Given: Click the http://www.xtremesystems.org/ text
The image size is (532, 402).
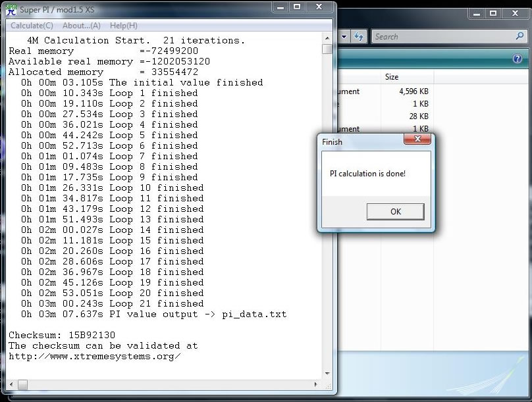Looking at the screenshot, I should tap(95, 356).
